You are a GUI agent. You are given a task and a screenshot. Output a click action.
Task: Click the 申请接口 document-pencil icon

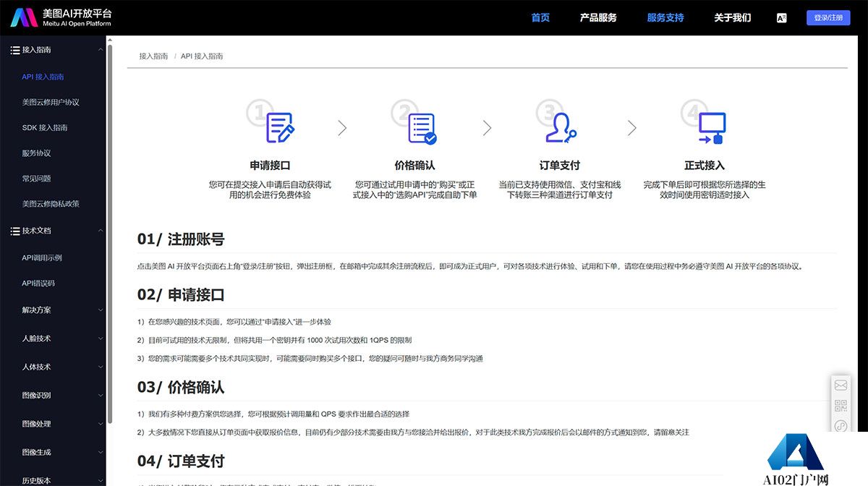pos(280,127)
